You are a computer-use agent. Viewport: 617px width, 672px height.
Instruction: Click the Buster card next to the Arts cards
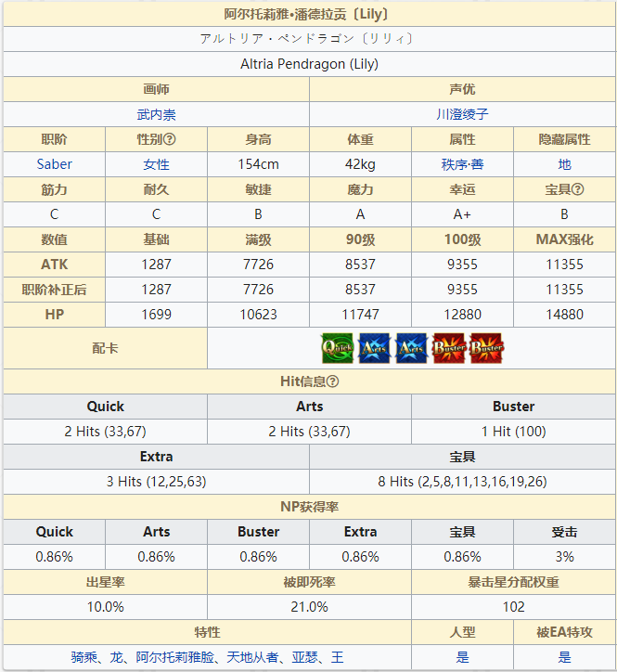pos(449,348)
